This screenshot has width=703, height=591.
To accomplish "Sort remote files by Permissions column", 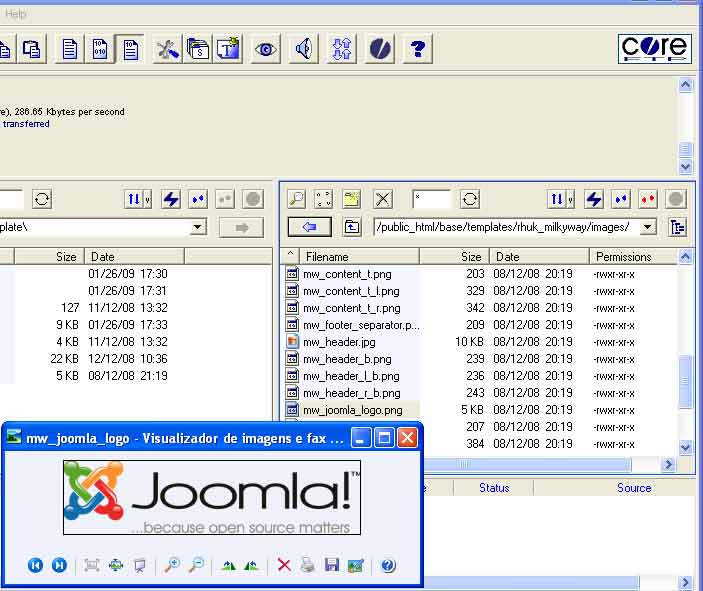I will point(633,256).
